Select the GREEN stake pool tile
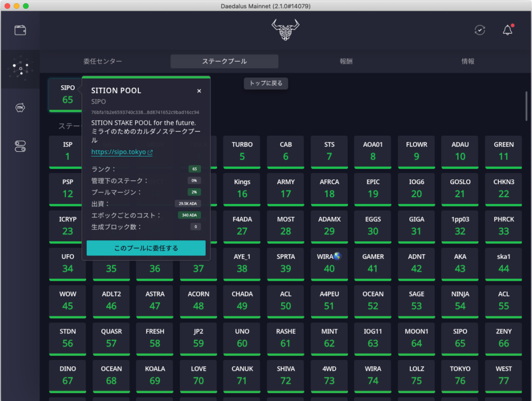Screen dimensions: 532x401 click(503, 151)
